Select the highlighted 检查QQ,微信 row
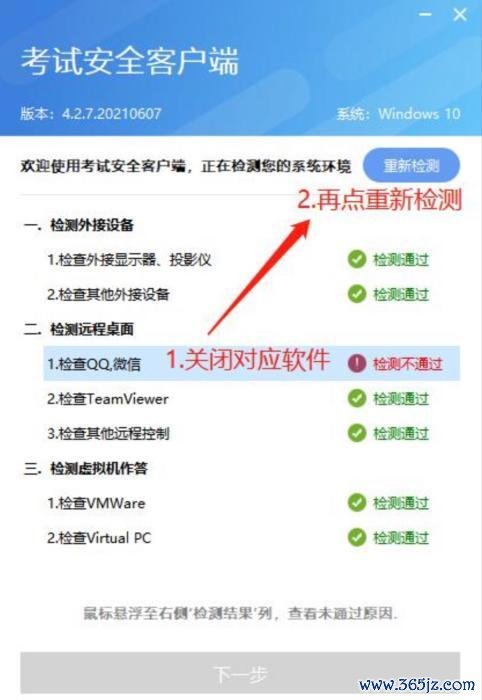 252,363
